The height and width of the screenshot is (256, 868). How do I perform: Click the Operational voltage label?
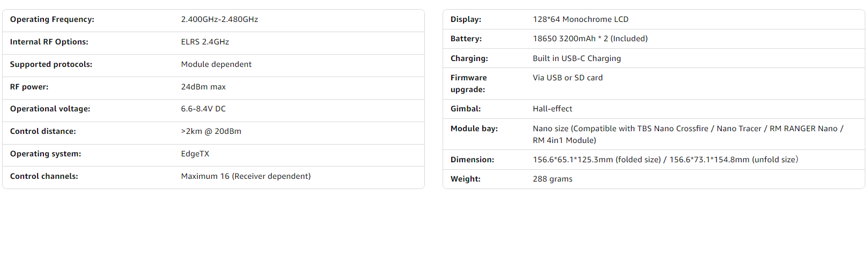[50, 109]
